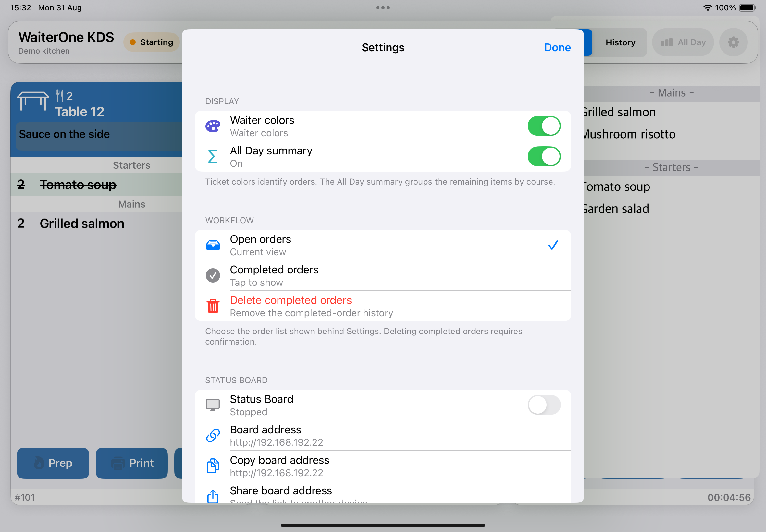Viewport: 766px width, 532px height.
Task: Open the Board address row
Action: pos(383,435)
